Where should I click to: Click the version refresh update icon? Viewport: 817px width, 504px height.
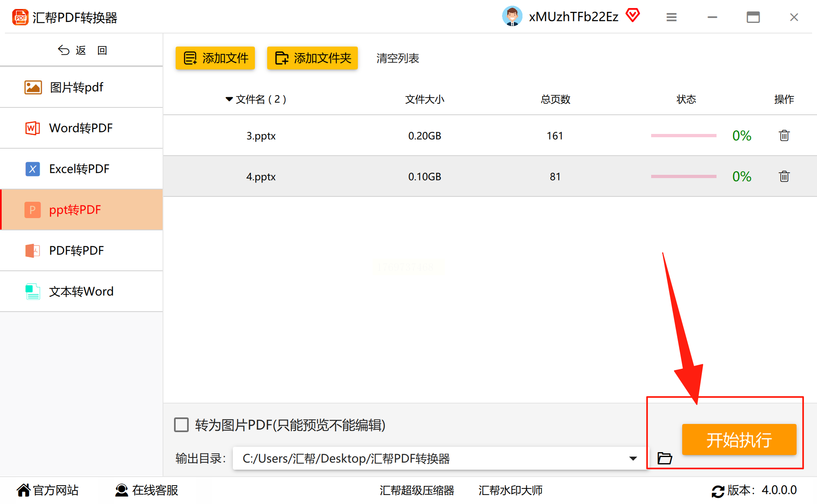click(x=717, y=491)
